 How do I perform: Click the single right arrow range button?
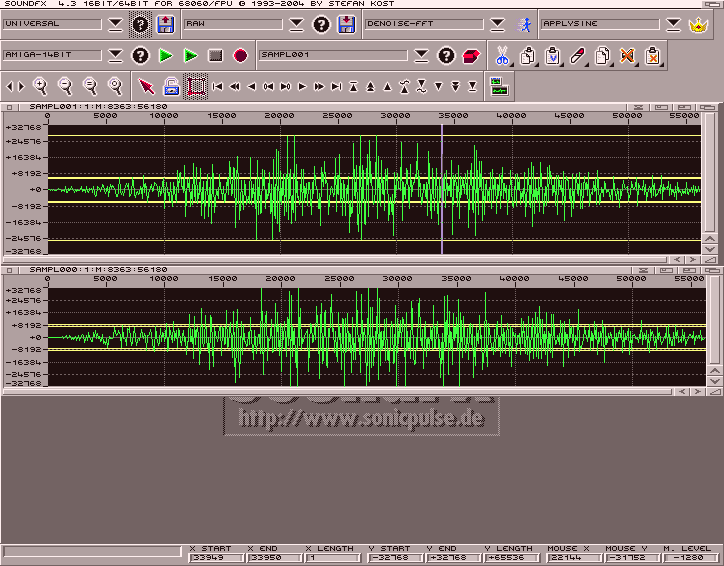(x=302, y=86)
